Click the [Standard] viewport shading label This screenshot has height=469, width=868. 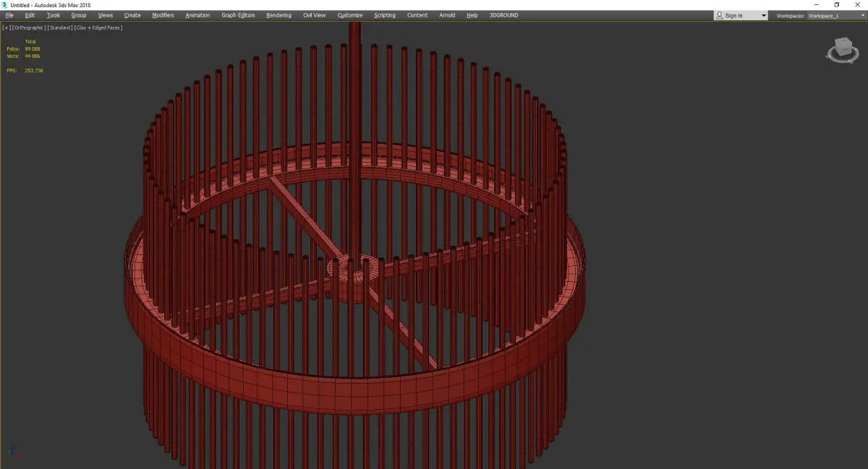60,27
